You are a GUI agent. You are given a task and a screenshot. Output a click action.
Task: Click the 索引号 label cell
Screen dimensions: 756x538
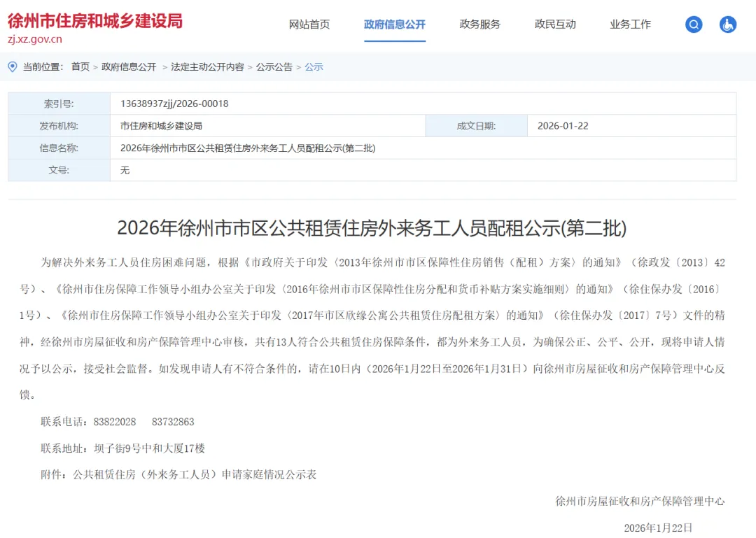coord(59,104)
